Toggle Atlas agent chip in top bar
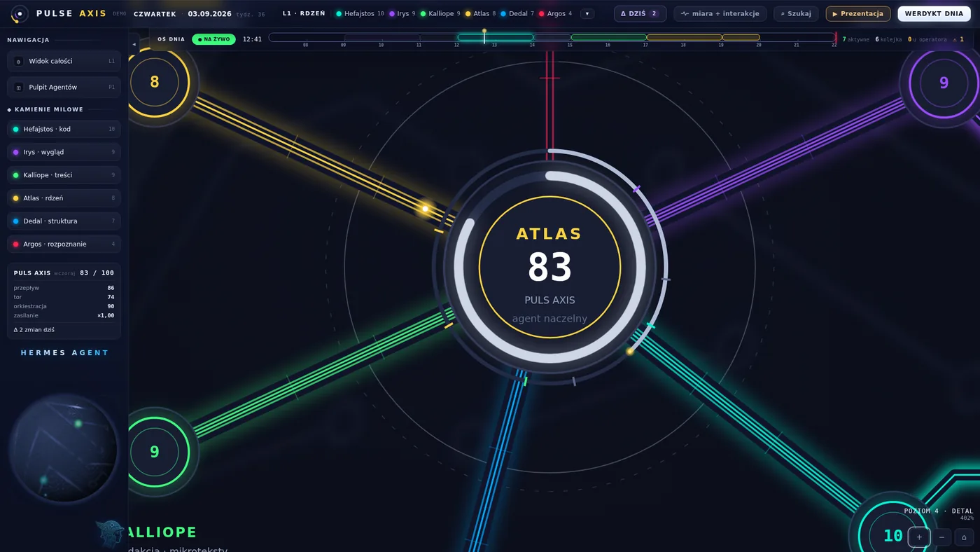 [480, 13]
